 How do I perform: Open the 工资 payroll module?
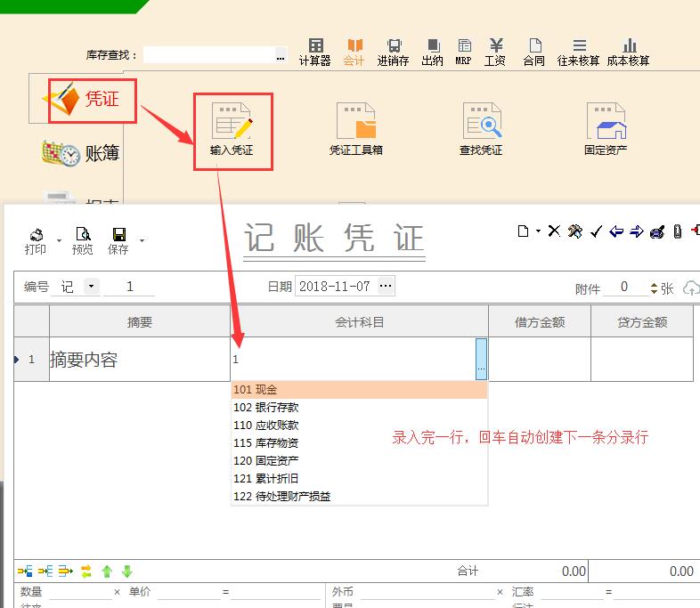click(495, 52)
